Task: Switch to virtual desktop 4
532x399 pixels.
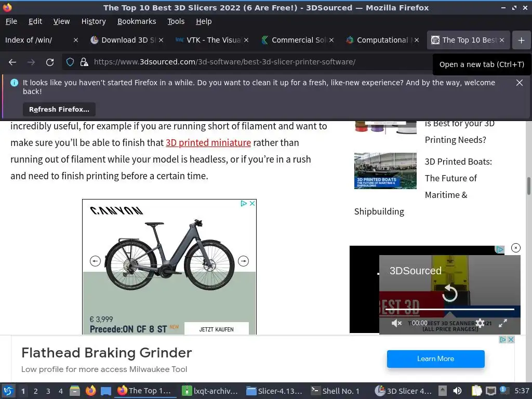Action: click(61, 391)
